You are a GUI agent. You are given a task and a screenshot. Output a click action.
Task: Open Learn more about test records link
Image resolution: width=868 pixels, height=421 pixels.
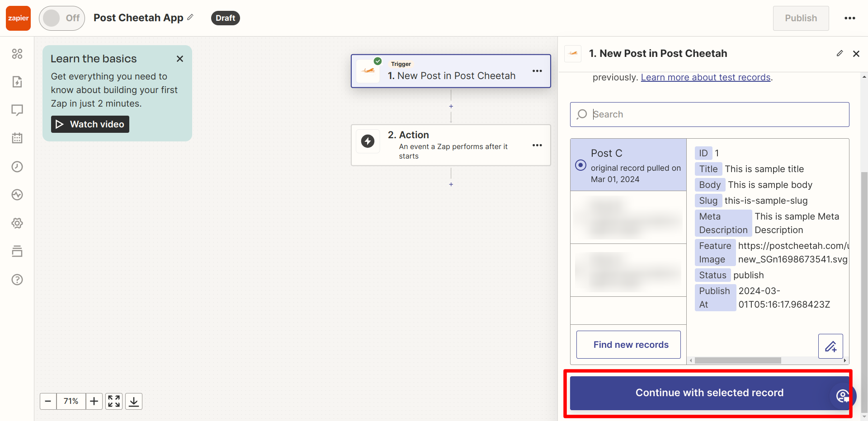(x=706, y=77)
